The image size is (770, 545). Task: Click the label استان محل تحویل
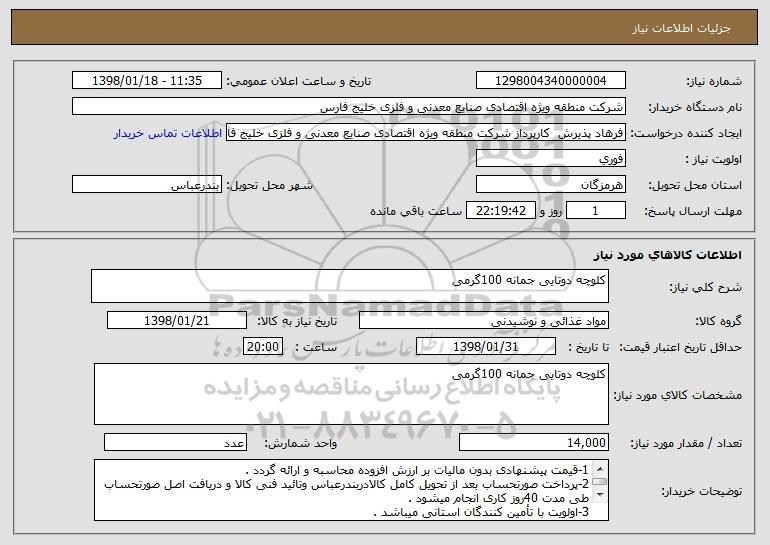[x=695, y=185]
